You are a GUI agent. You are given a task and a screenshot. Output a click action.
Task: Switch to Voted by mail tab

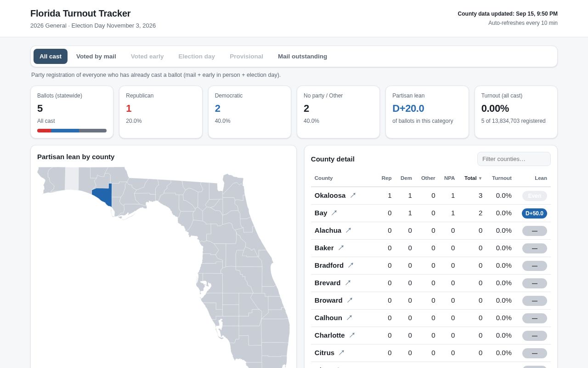click(x=96, y=57)
